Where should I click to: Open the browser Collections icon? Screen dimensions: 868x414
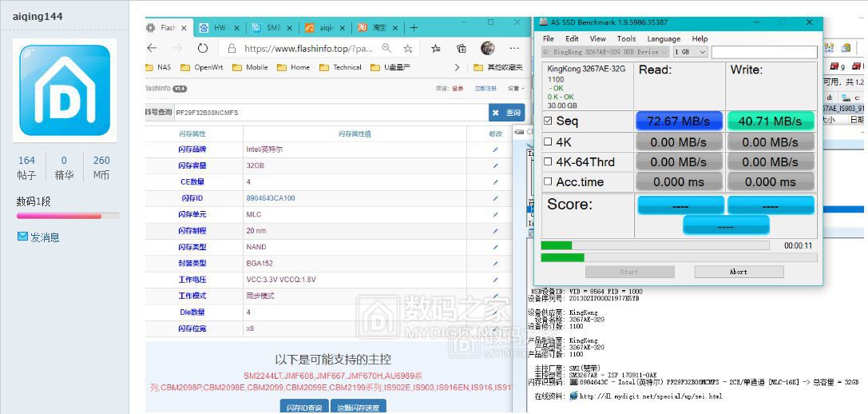tap(461, 48)
